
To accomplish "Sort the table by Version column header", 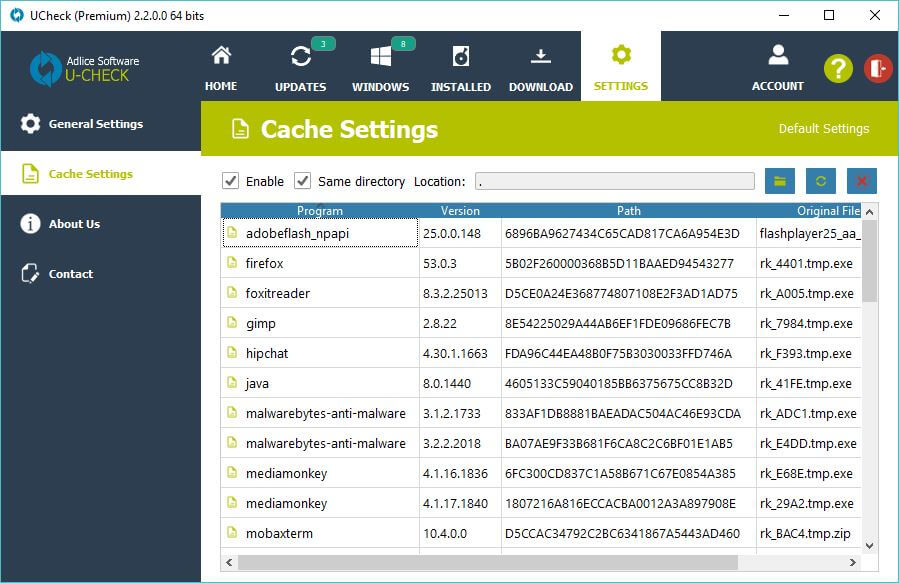I will tap(460, 211).
